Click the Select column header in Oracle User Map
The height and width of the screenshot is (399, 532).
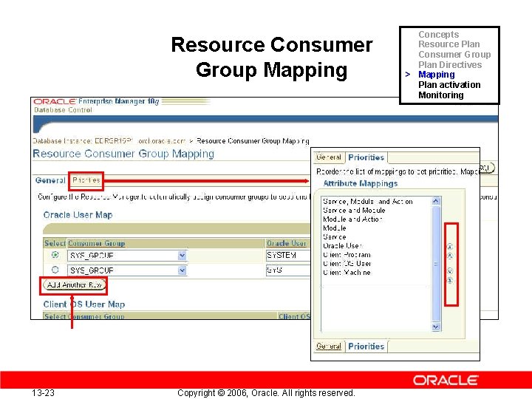[55, 243]
